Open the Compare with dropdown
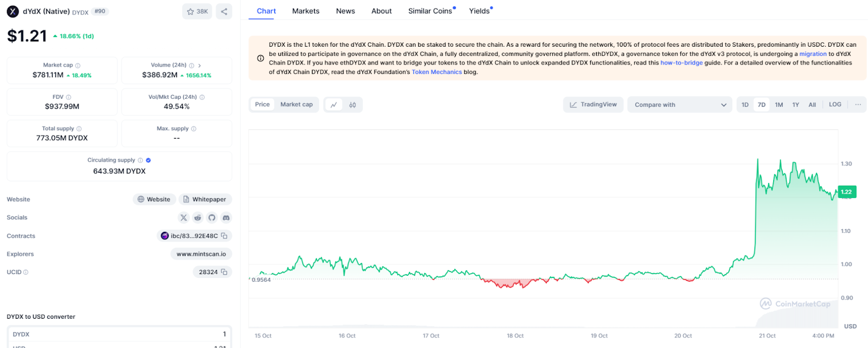This screenshot has height=348, width=868. 680,105
